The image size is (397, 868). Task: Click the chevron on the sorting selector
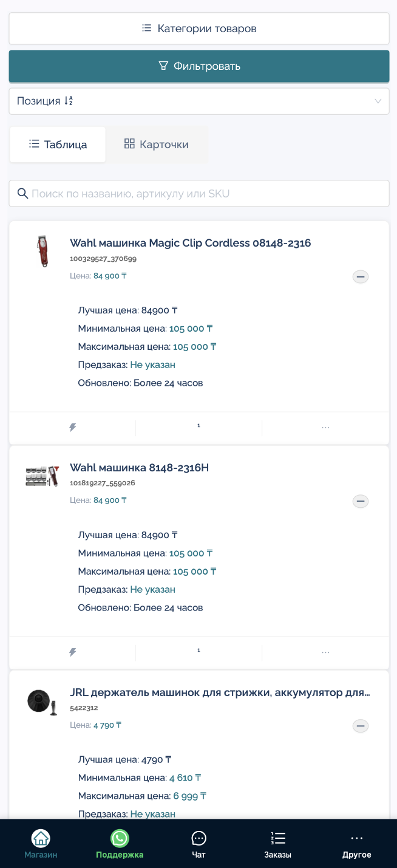(x=377, y=101)
